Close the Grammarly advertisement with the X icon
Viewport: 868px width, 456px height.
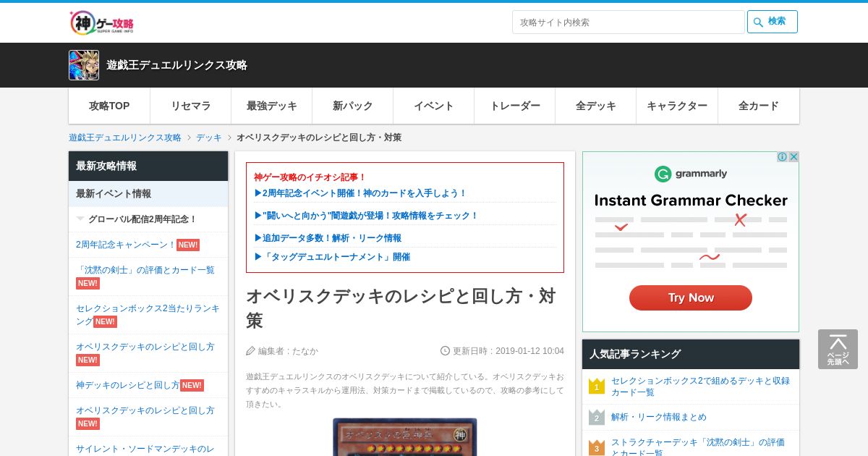tap(793, 157)
